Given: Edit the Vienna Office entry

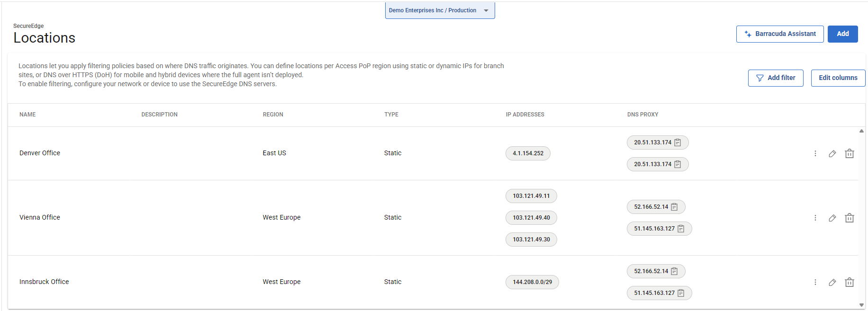Looking at the screenshot, I should tap(832, 218).
